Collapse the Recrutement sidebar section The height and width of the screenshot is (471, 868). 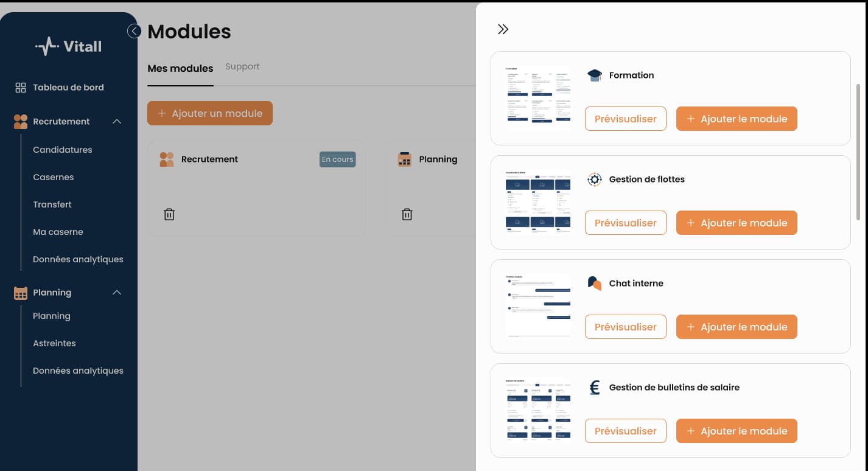(117, 122)
